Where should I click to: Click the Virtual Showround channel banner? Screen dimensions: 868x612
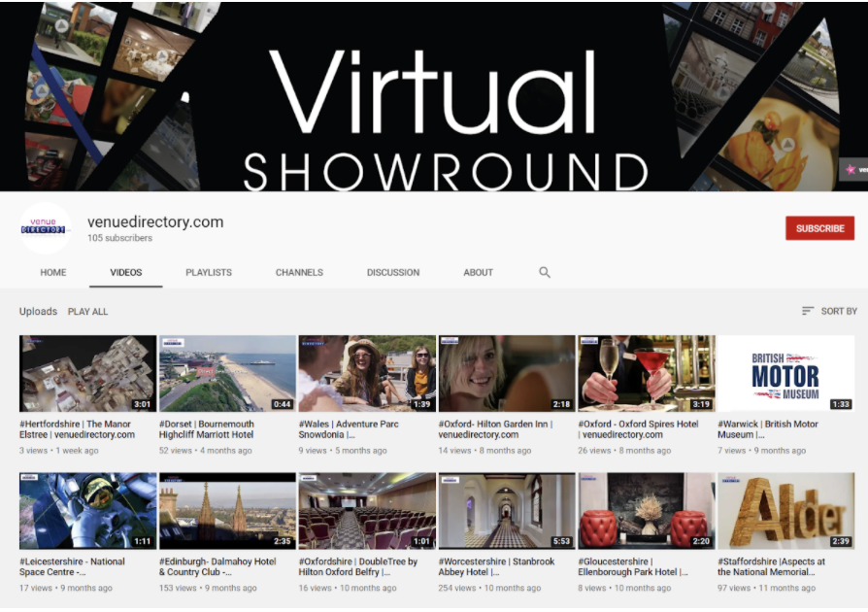pyautogui.click(x=434, y=95)
